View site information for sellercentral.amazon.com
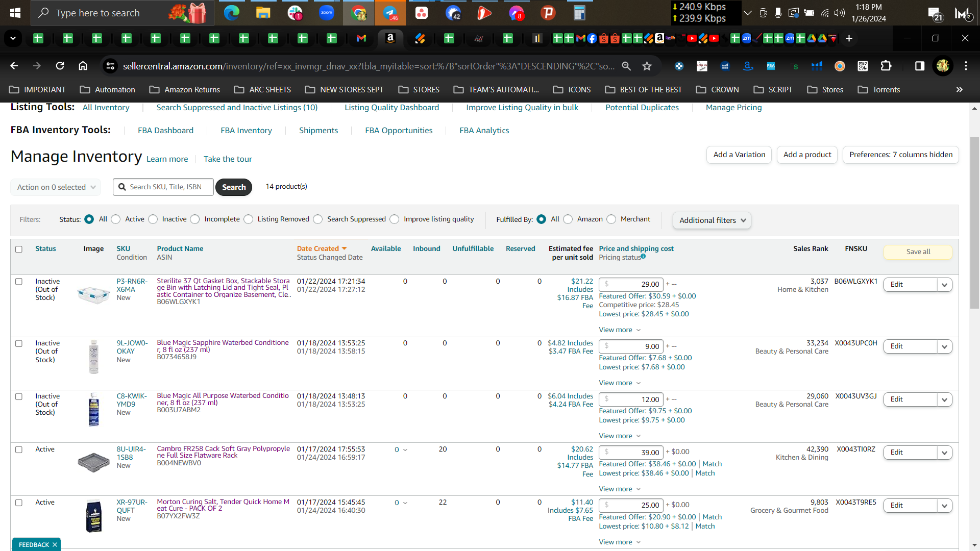This screenshot has height=551, width=980. click(x=110, y=66)
